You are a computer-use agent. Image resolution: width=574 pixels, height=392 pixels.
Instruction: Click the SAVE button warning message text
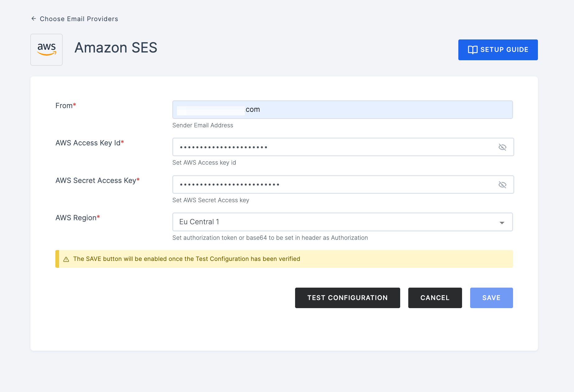[x=187, y=259]
